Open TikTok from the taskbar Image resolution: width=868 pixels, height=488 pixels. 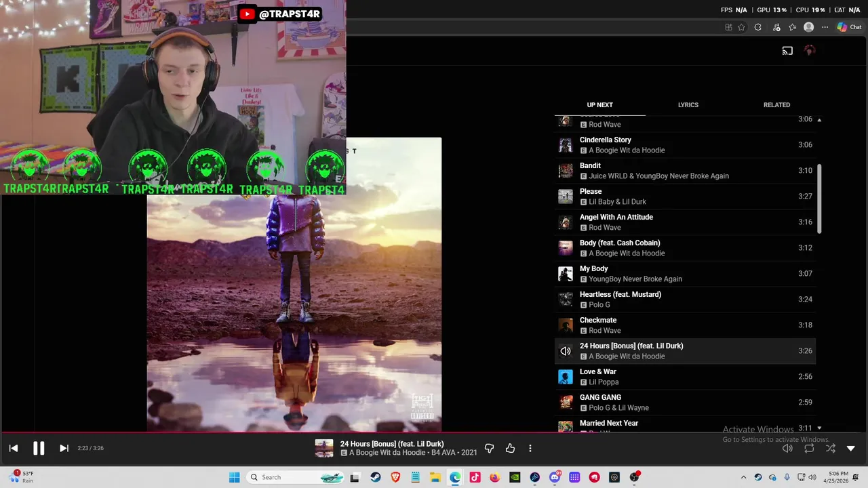[475, 477]
